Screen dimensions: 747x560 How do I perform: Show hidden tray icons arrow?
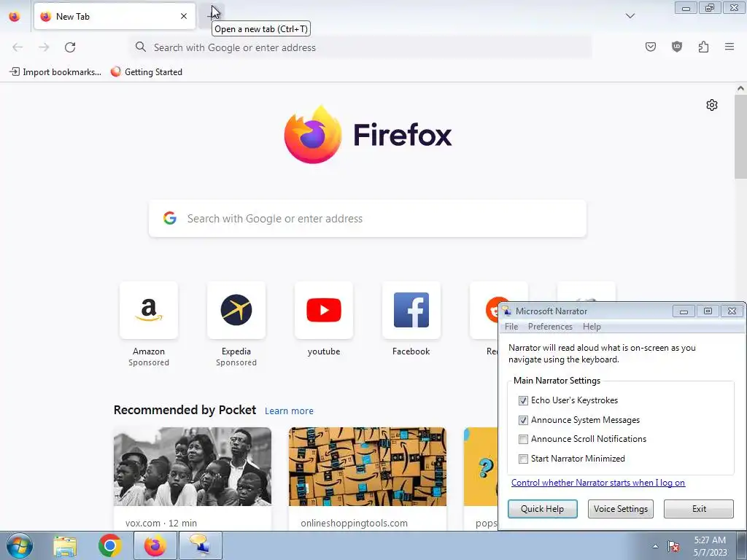(656, 546)
